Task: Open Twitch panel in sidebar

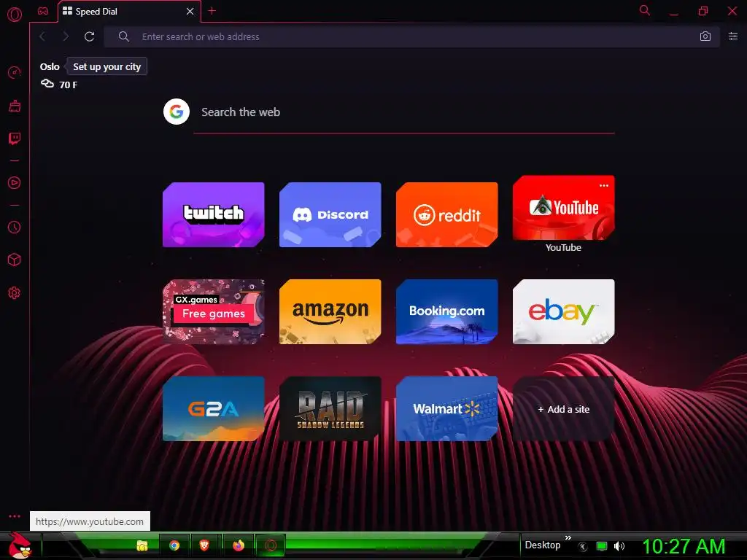Action: (x=15, y=139)
